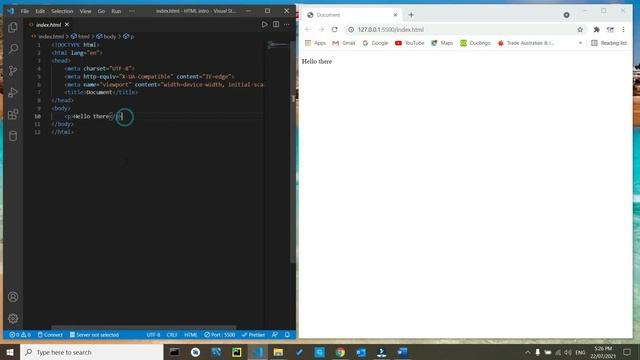Open the Run menu in VS Code
Viewport: 640px width, 360px height.
pos(116,11)
